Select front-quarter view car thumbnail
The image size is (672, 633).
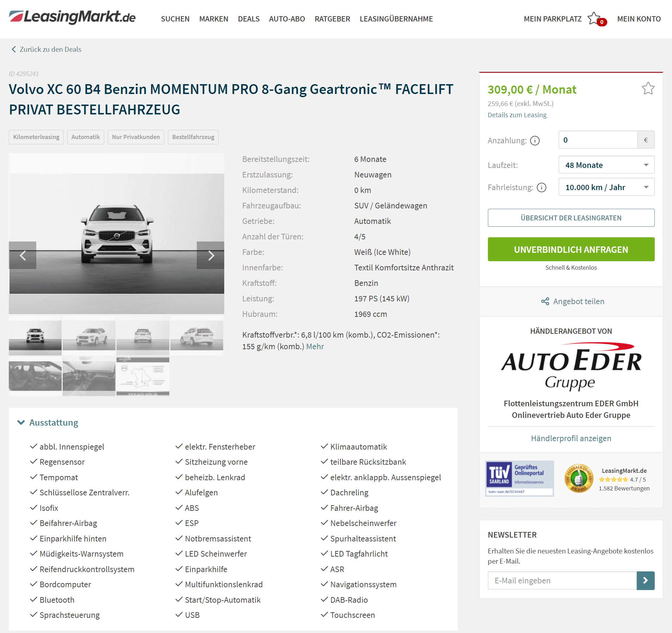89,336
